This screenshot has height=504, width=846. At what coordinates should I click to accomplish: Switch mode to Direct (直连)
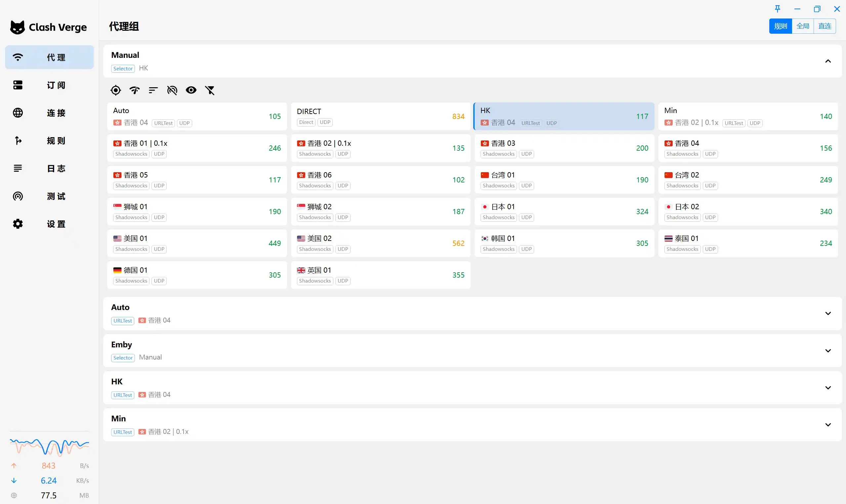tap(825, 26)
